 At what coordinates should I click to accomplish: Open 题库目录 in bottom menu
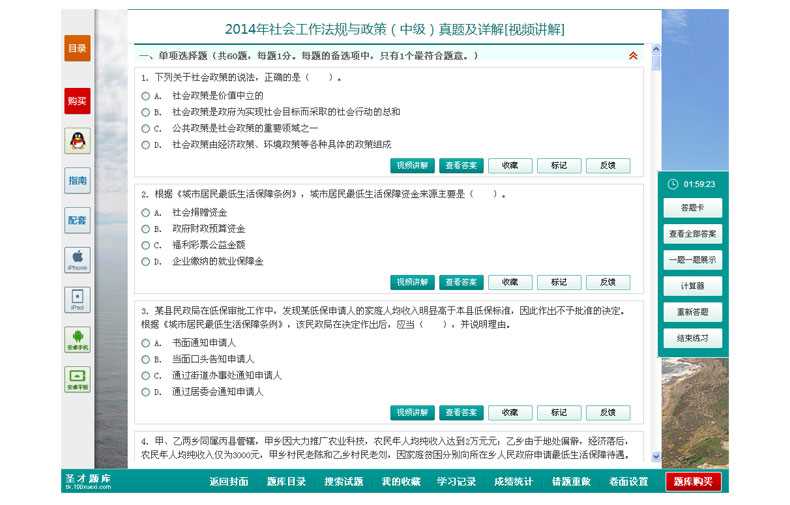286,482
